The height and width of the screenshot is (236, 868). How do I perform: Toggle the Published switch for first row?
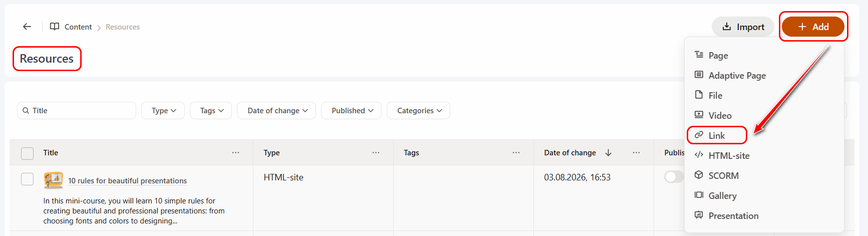(674, 177)
